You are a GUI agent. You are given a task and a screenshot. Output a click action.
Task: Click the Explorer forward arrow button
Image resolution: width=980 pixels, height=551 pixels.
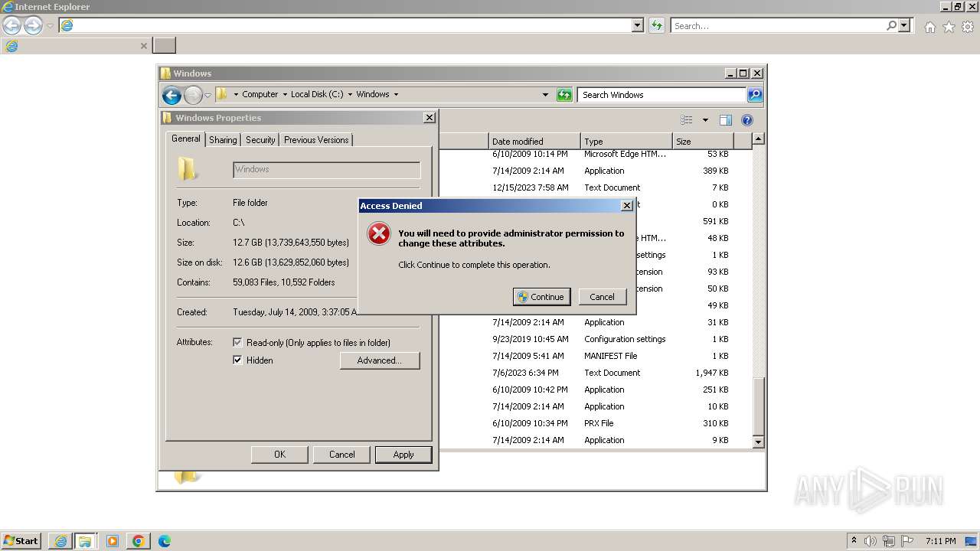pyautogui.click(x=193, y=95)
